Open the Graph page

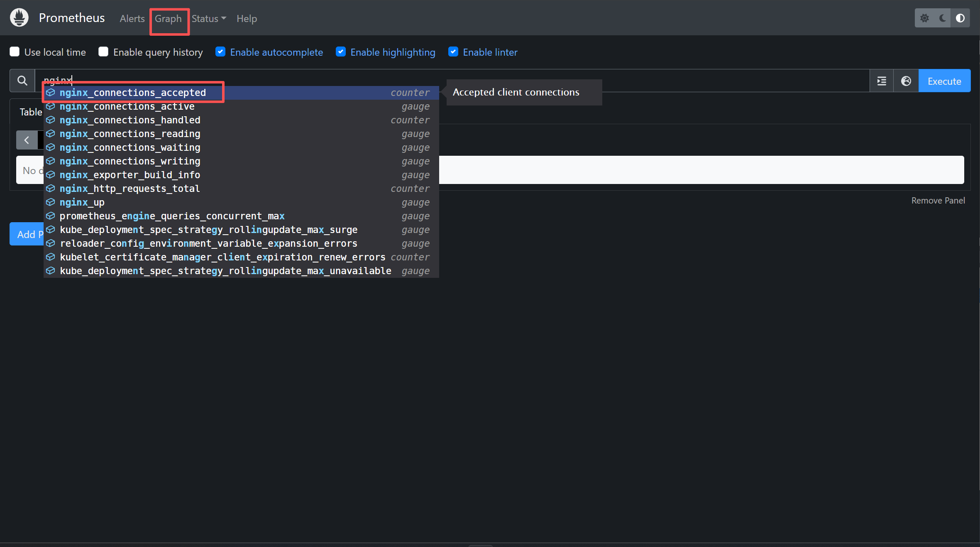click(x=168, y=19)
